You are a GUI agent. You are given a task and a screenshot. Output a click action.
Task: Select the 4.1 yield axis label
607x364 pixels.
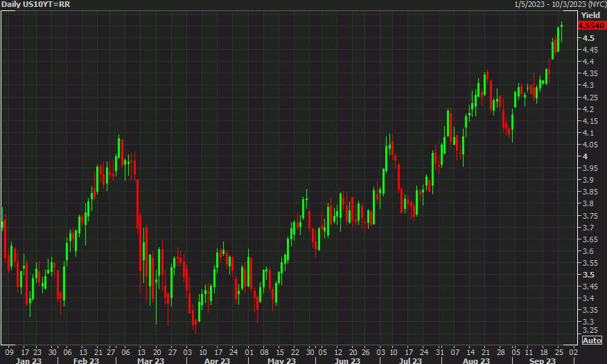pyautogui.click(x=588, y=133)
